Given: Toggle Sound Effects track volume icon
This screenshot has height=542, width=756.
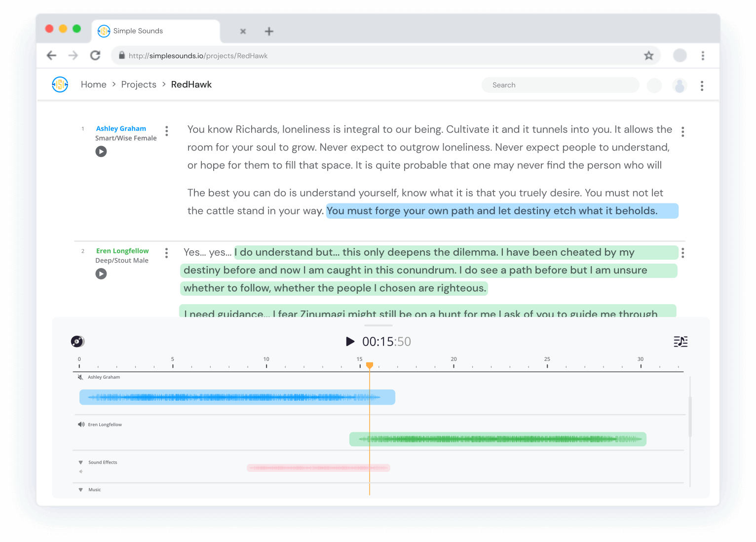Looking at the screenshot, I should point(81,471).
